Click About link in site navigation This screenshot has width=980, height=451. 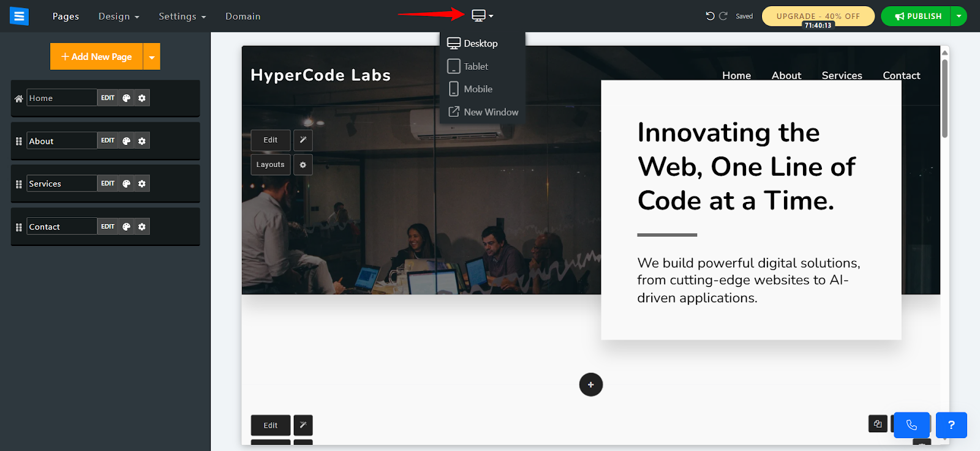click(x=786, y=75)
